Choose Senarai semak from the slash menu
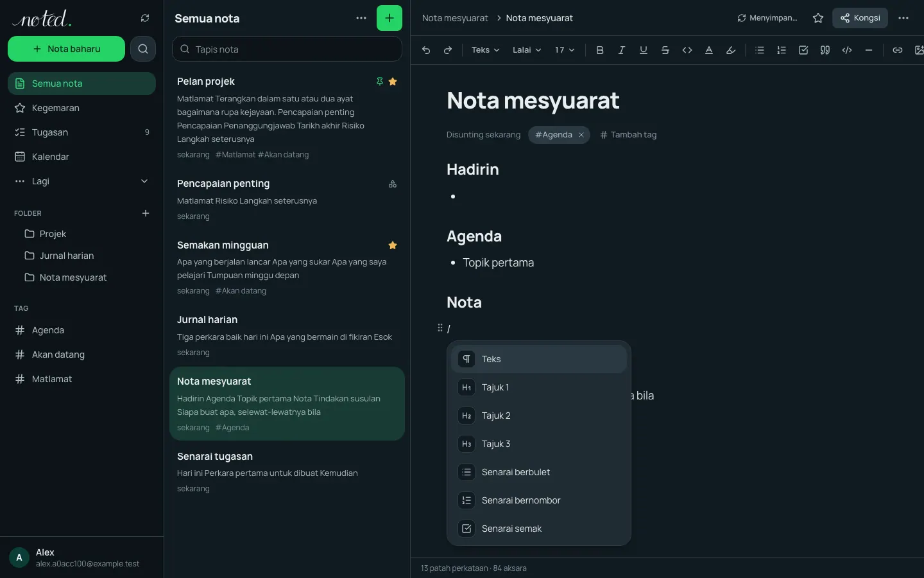This screenshot has height=578, width=924. [x=539, y=529]
